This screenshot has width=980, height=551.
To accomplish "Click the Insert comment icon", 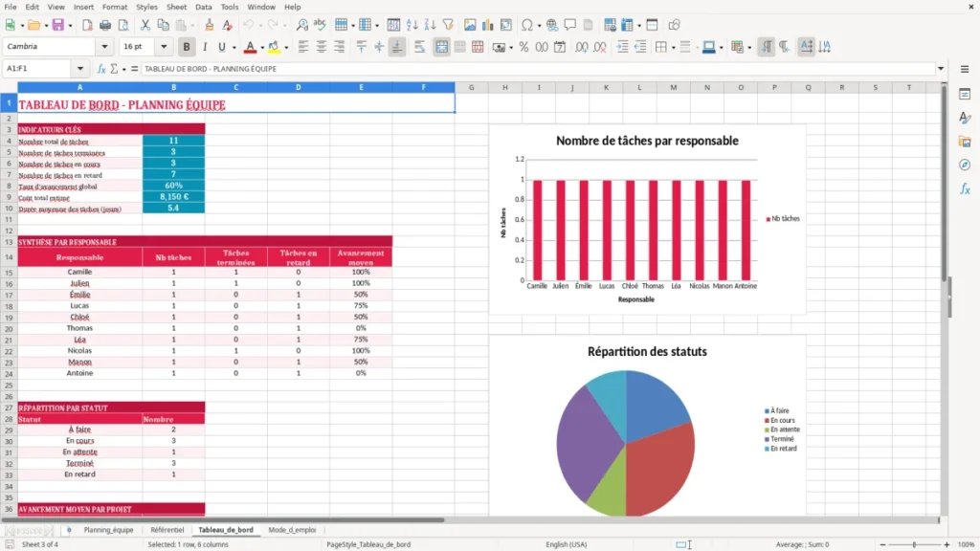I will (570, 25).
